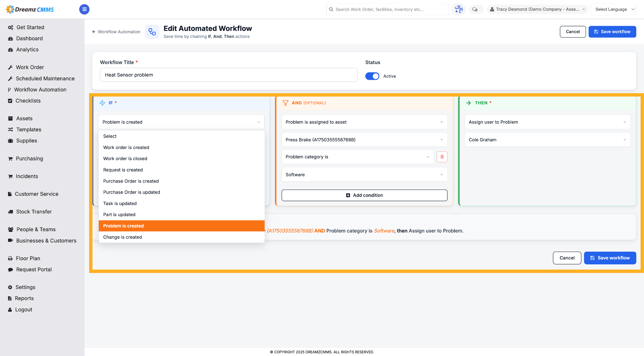Choose highlighted 'Problem is created' option
The width and height of the screenshot is (644, 356).
tap(181, 226)
